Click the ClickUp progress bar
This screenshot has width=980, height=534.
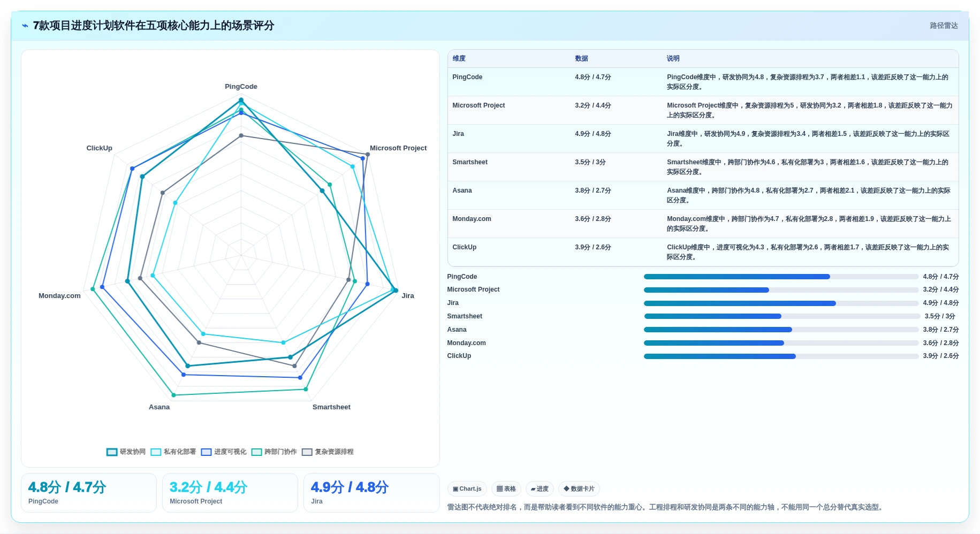781,356
